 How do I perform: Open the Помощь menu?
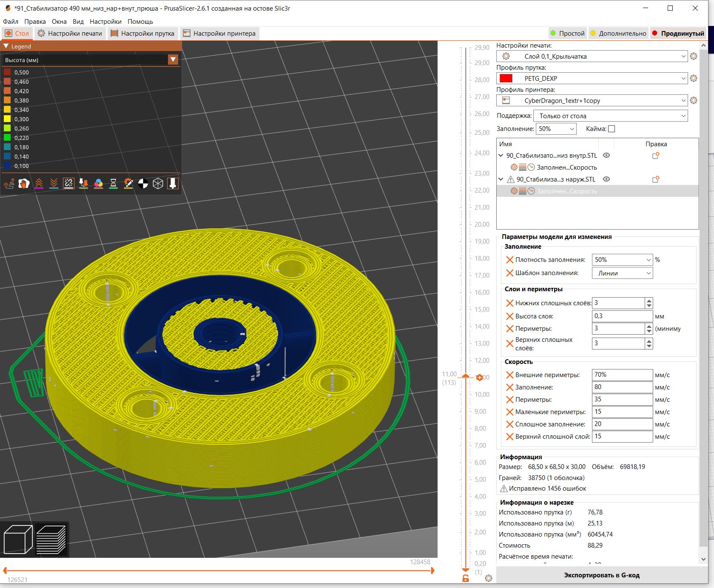140,22
